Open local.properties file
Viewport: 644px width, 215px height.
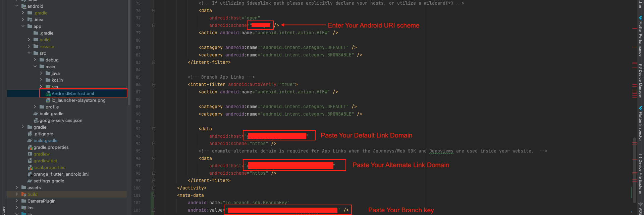49,168
